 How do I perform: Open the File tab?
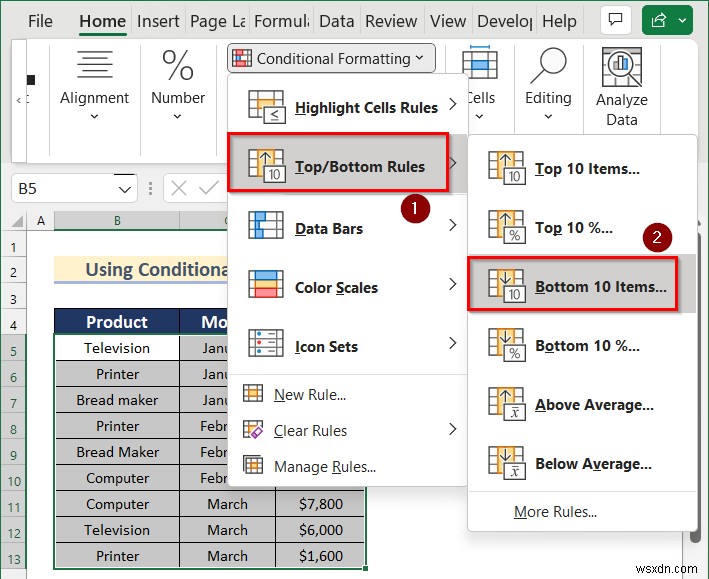[40, 21]
